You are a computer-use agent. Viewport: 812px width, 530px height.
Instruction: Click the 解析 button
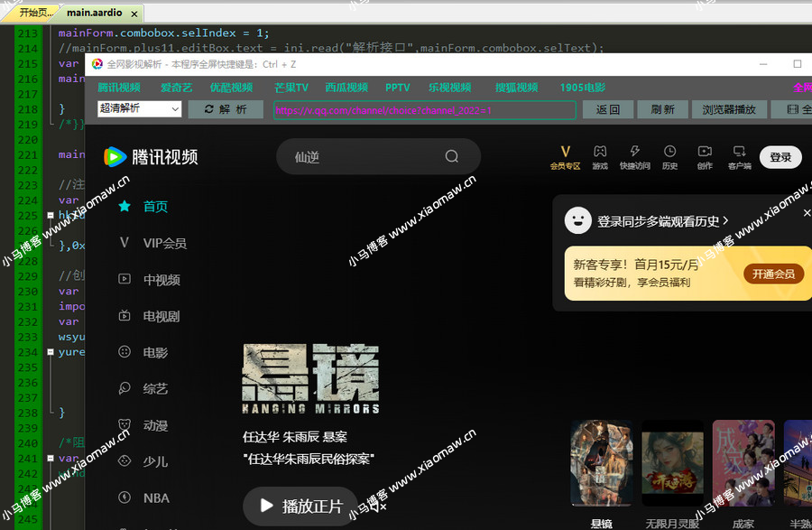(x=226, y=109)
